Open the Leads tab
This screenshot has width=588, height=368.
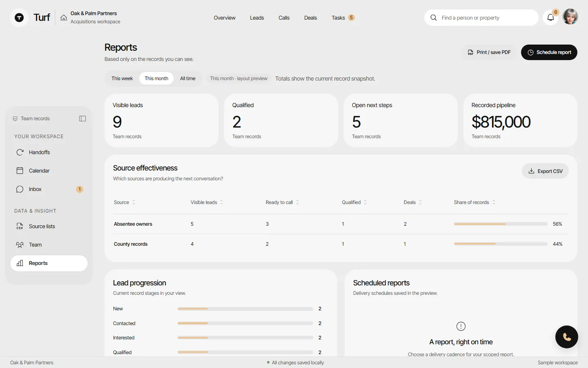point(257,18)
